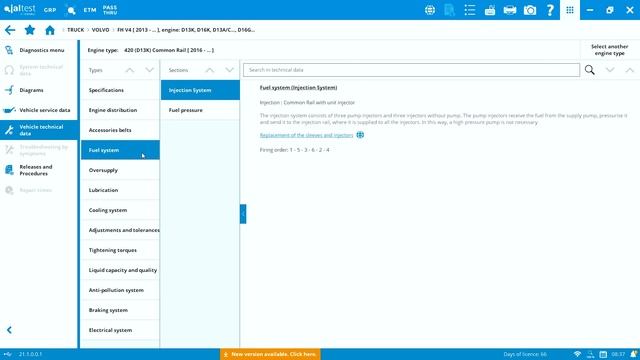The height and width of the screenshot is (360, 640).
Task: Click the search magnifier button
Action: pos(589,70)
